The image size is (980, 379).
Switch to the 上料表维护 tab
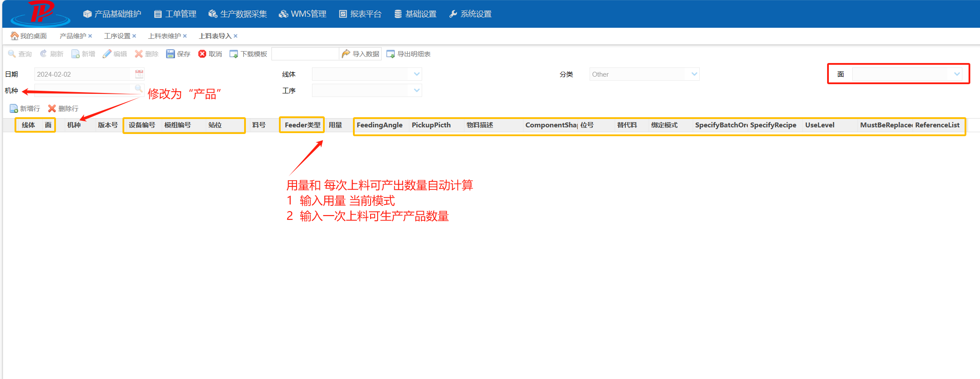pyautogui.click(x=164, y=36)
